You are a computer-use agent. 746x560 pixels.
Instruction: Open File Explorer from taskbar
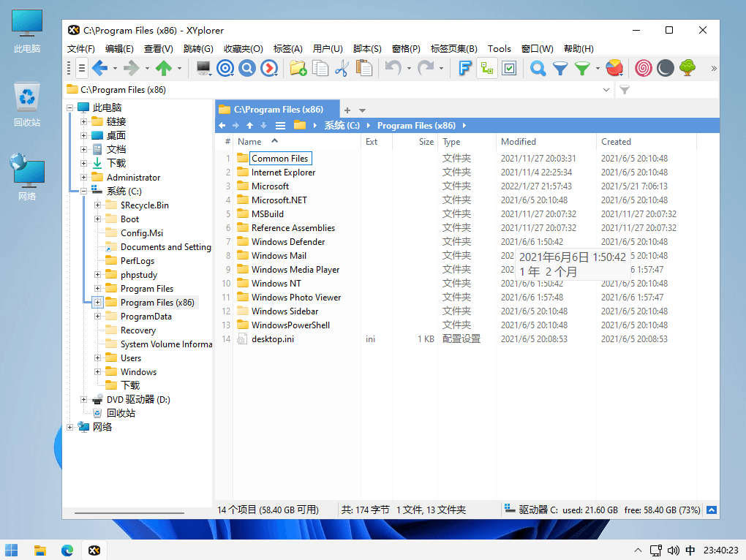click(x=40, y=550)
